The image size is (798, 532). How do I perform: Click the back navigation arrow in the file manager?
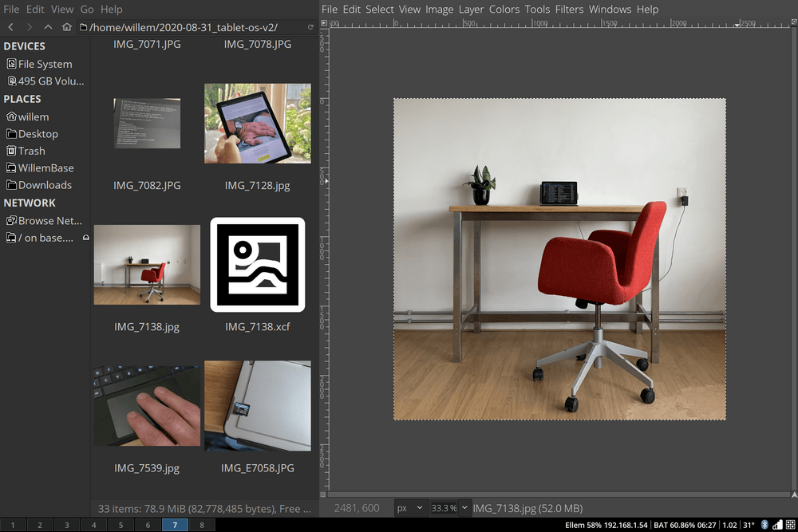10,26
